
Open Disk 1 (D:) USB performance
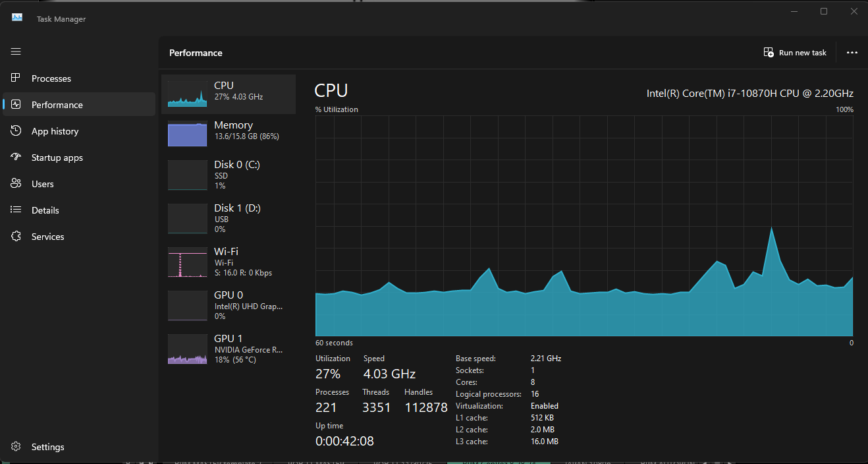(x=229, y=218)
